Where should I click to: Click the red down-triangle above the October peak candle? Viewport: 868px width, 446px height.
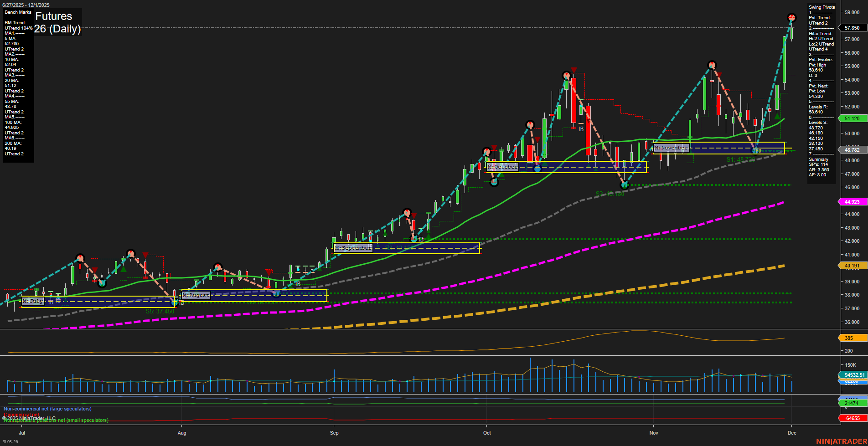573,70
